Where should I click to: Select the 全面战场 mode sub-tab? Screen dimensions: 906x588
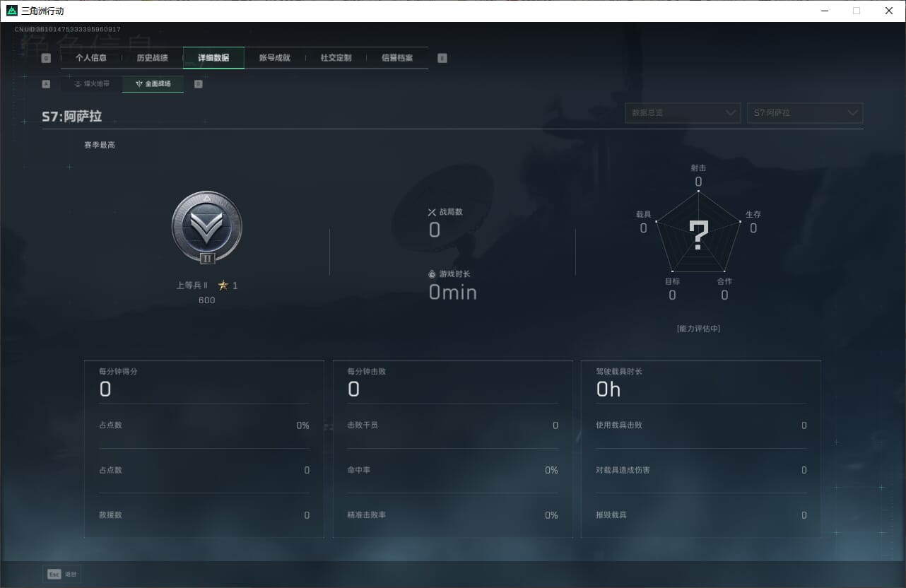point(153,84)
